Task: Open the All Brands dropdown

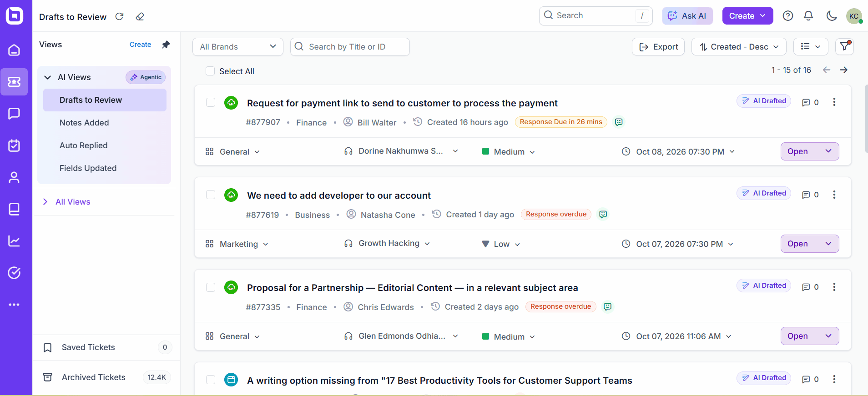Action: click(238, 47)
